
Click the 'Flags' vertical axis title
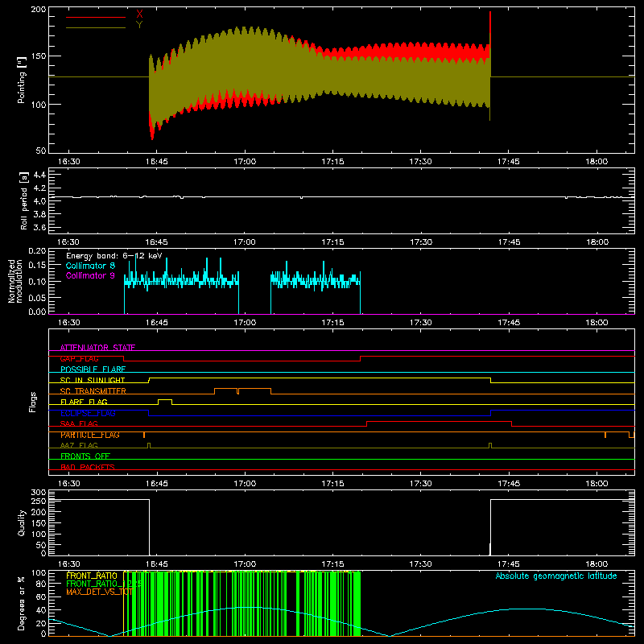33,402
